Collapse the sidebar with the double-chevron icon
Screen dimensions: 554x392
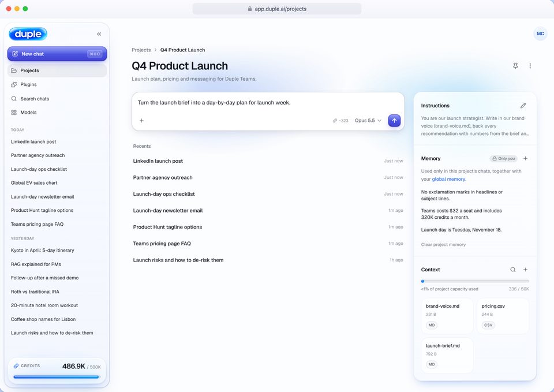click(99, 34)
